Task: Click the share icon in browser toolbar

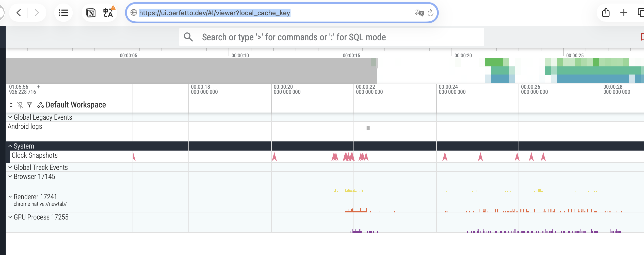Action: click(x=606, y=13)
